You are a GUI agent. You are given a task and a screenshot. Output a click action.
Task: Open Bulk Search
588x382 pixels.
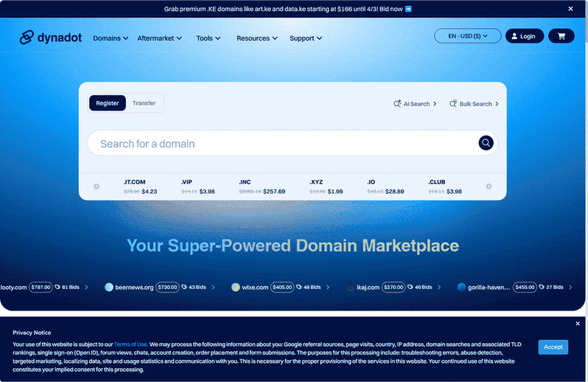pos(474,104)
